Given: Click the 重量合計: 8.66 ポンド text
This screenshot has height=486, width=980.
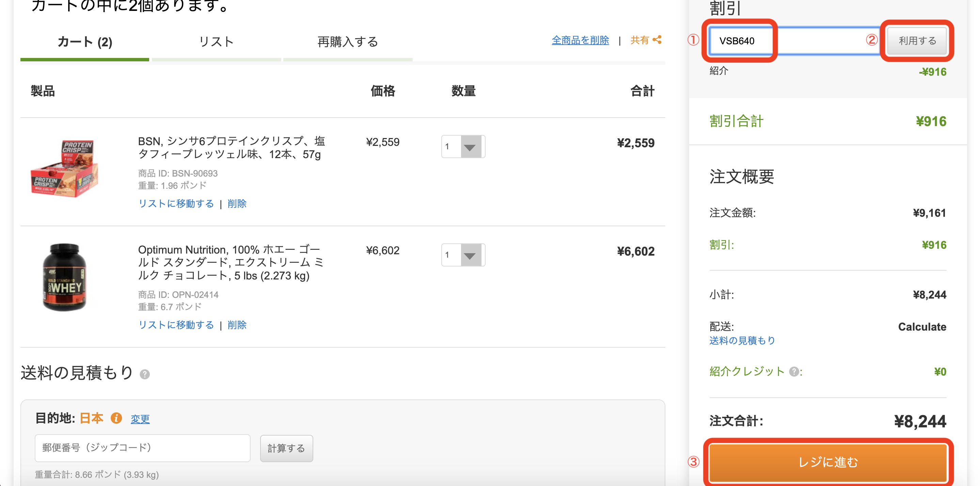Looking at the screenshot, I should (x=97, y=474).
